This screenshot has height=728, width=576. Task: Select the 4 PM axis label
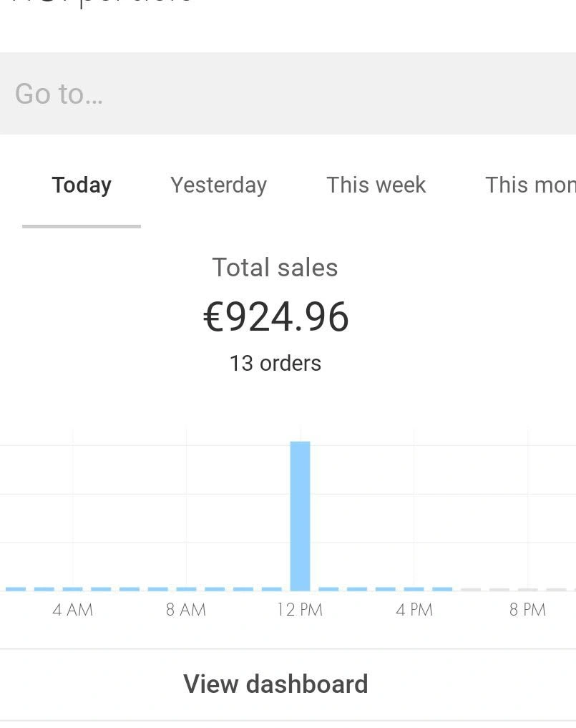coord(414,610)
